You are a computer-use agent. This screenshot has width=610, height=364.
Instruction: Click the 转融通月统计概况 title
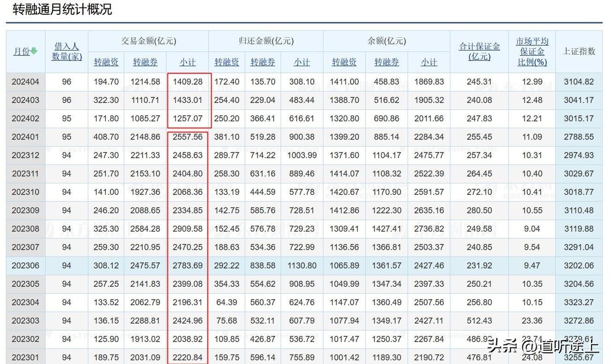(62, 9)
